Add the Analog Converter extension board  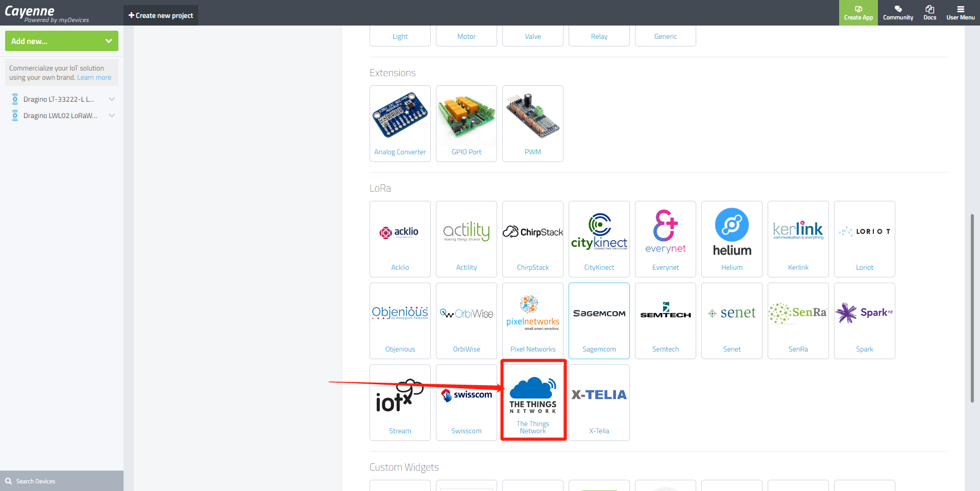[x=400, y=123]
